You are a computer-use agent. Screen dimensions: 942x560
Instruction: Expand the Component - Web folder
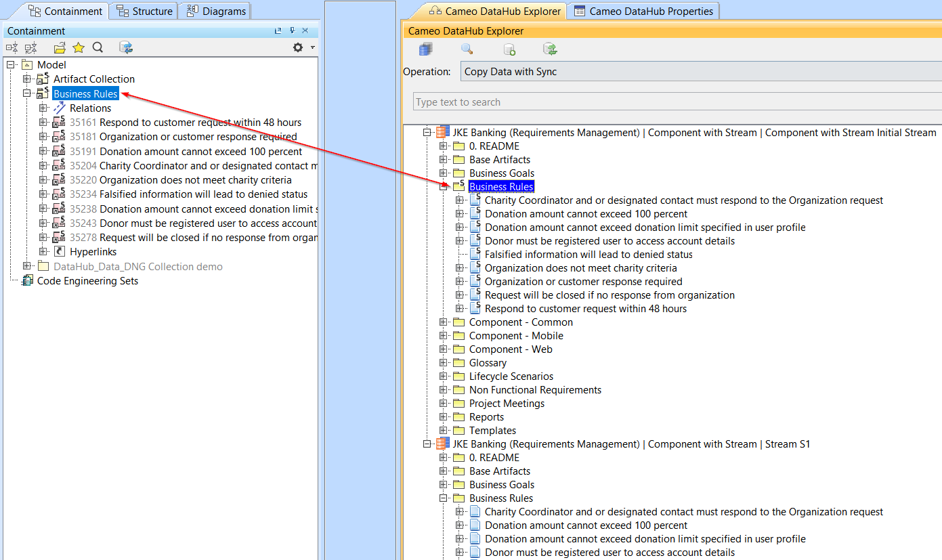pyautogui.click(x=444, y=349)
